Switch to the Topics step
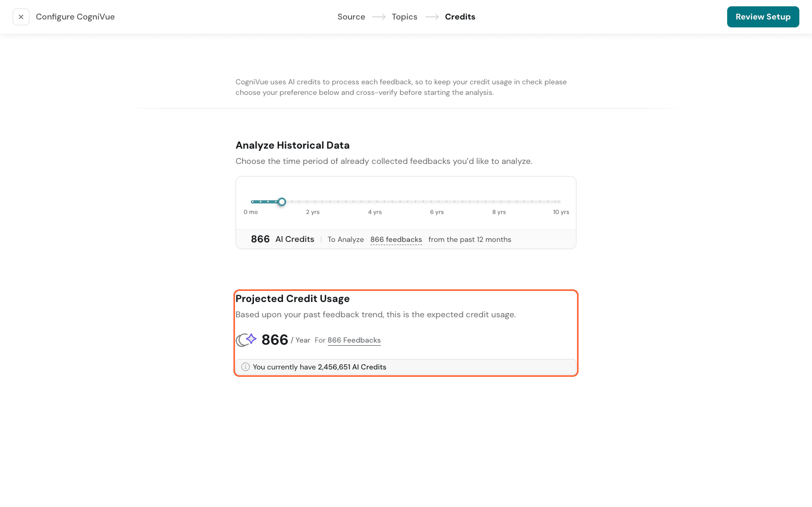The image size is (812, 507). [404, 17]
